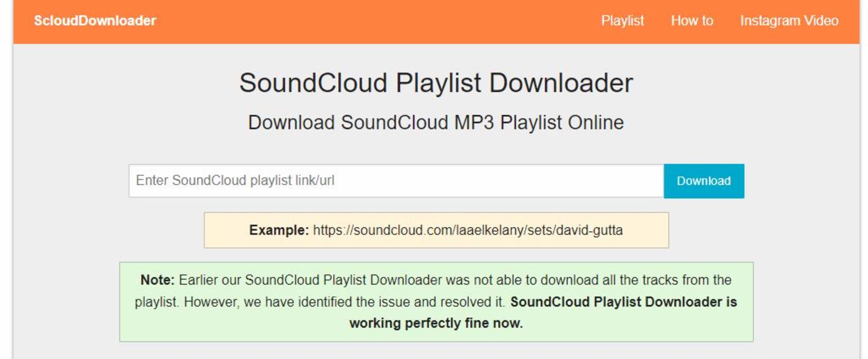Navigate to Playlist using the top navbar
This screenshot has width=868, height=359.
(x=623, y=20)
